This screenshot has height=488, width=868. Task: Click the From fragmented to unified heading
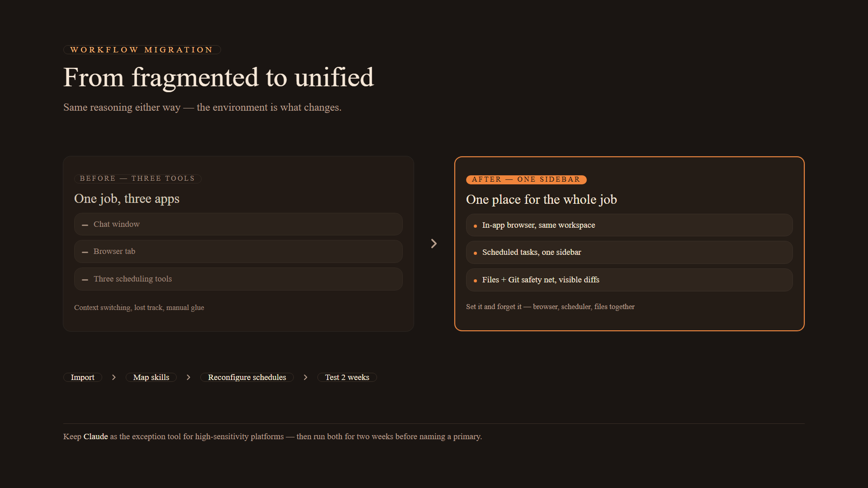(219, 77)
